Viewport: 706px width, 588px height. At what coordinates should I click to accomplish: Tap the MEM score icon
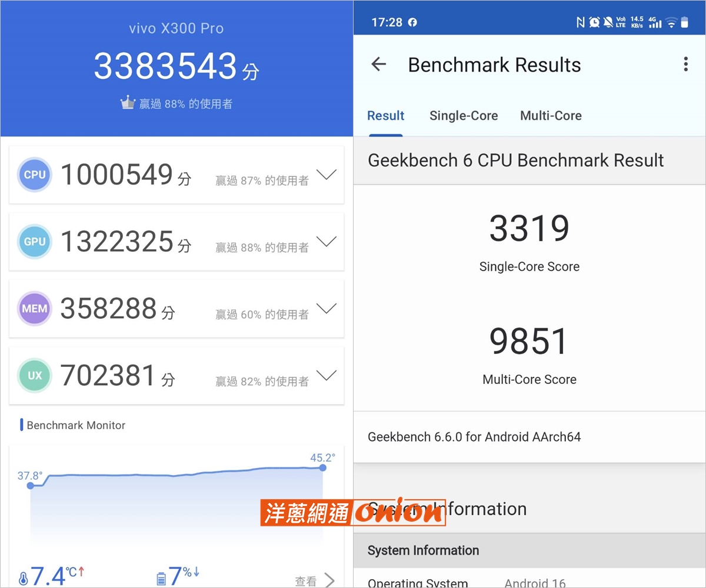[34, 309]
